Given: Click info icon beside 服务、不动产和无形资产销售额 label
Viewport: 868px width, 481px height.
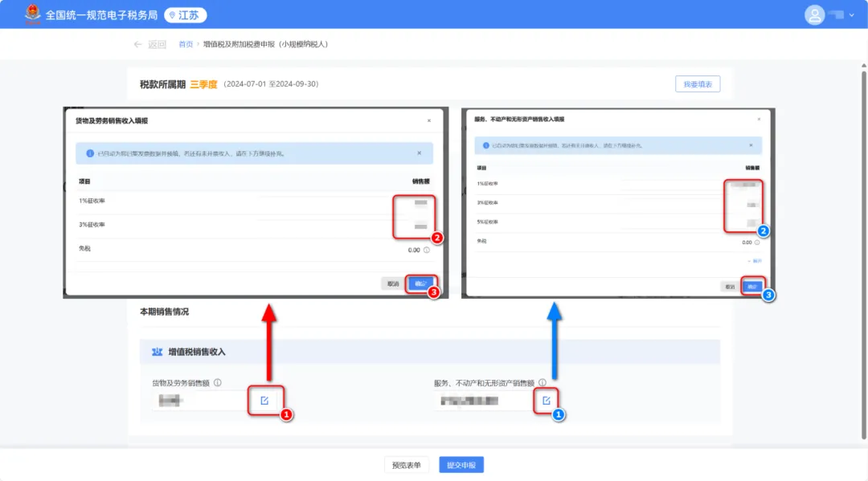Looking at the screenshot, I should [x=542, y=383].
